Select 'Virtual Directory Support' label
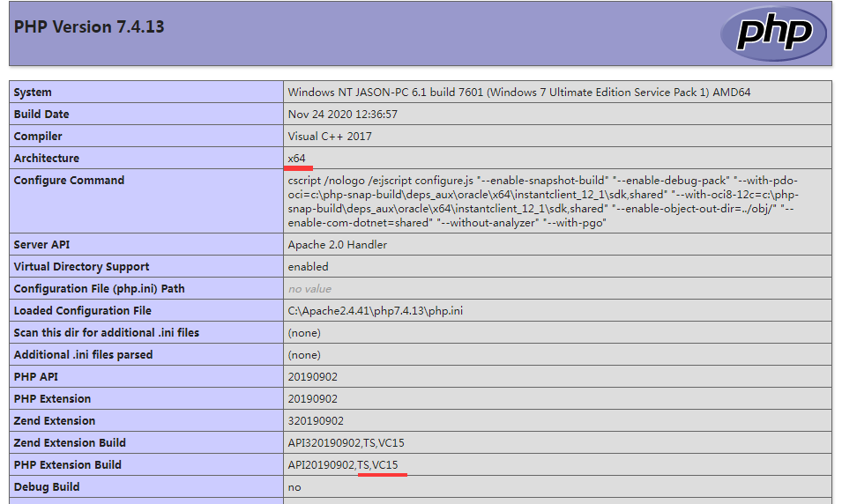842x504 pixels. pyautogui.click(x=81, y=267)
